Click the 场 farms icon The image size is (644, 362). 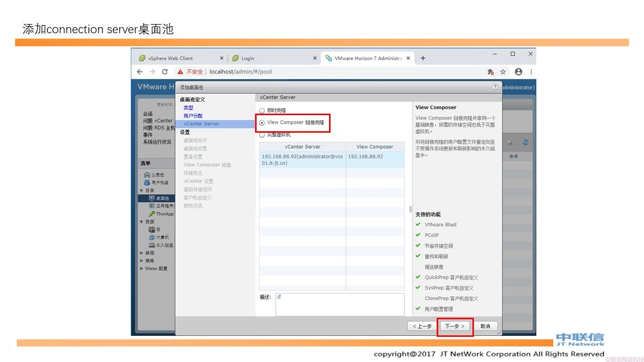151,229
